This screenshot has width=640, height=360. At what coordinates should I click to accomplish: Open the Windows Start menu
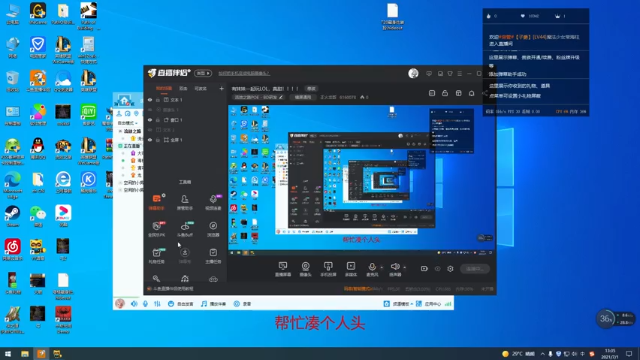(x=8, y=353)
